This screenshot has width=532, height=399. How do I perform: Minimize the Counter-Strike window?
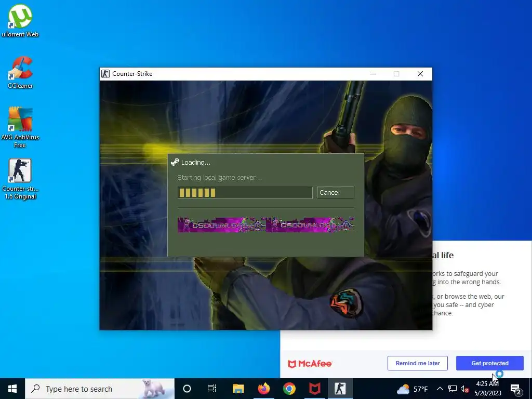click(x=373, y=74)
